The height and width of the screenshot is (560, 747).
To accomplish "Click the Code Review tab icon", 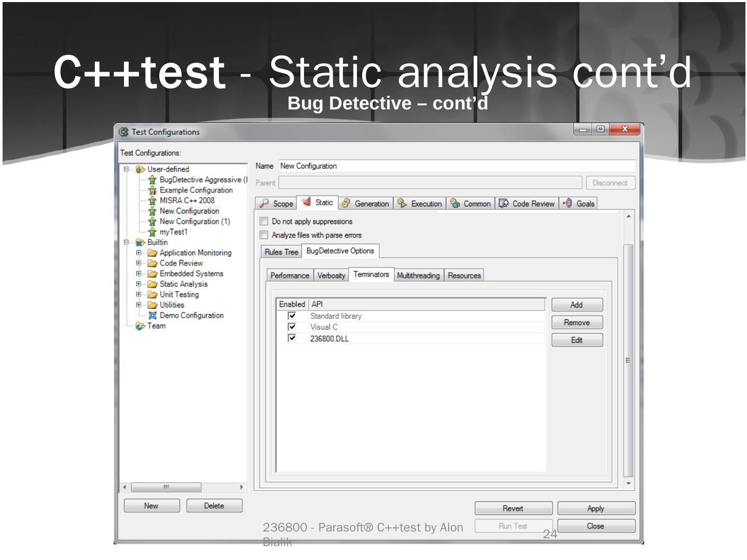I will pos(503,203).
